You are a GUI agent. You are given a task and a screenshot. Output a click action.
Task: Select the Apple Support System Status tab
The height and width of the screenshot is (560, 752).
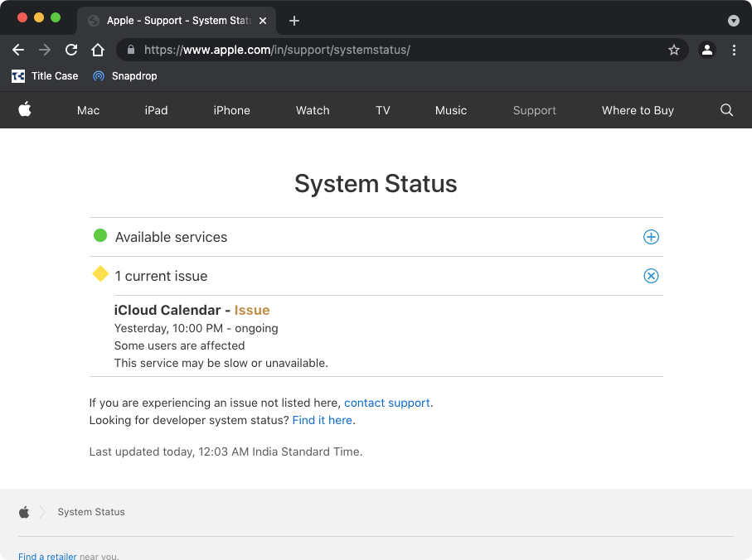coord(177,21)
